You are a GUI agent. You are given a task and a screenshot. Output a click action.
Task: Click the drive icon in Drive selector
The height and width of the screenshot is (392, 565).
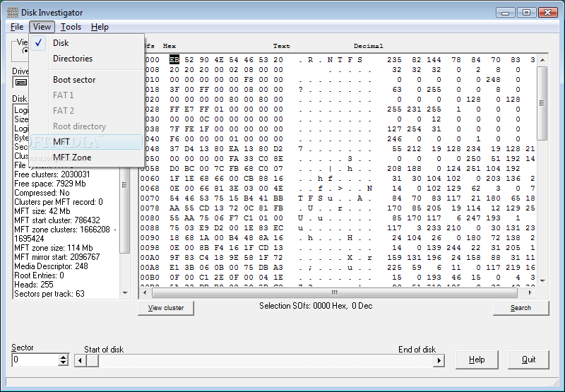21,83
